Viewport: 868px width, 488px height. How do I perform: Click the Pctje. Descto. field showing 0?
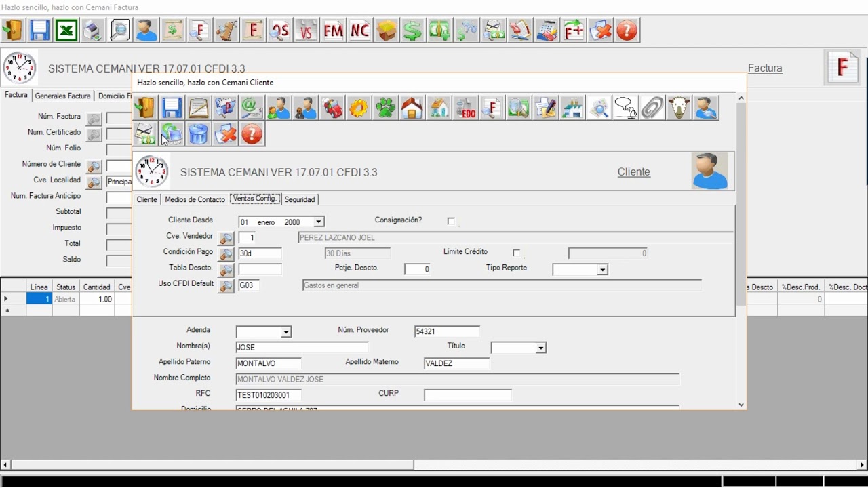point(417,269)
